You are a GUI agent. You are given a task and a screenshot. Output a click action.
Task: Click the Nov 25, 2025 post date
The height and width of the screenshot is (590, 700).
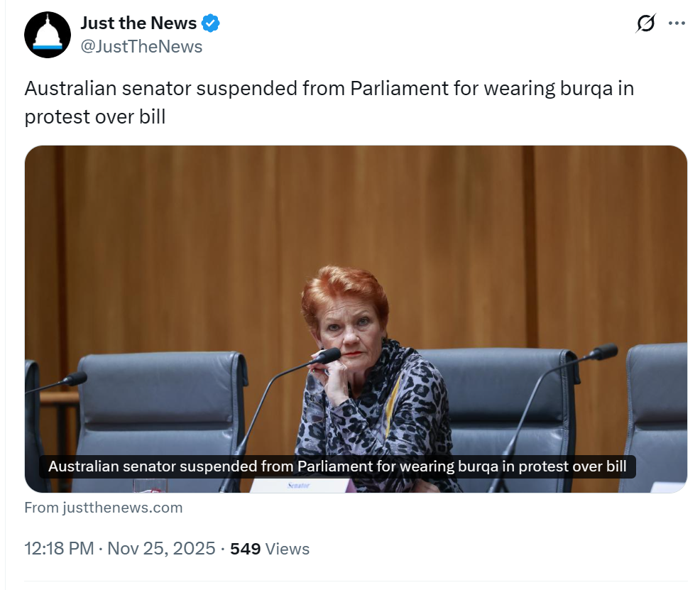(161, 549)
